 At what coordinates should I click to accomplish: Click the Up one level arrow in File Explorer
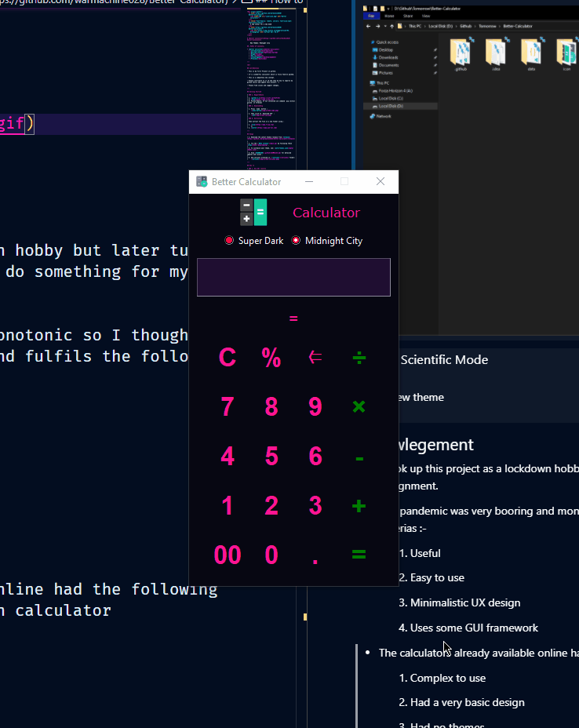tap(391, 26)
